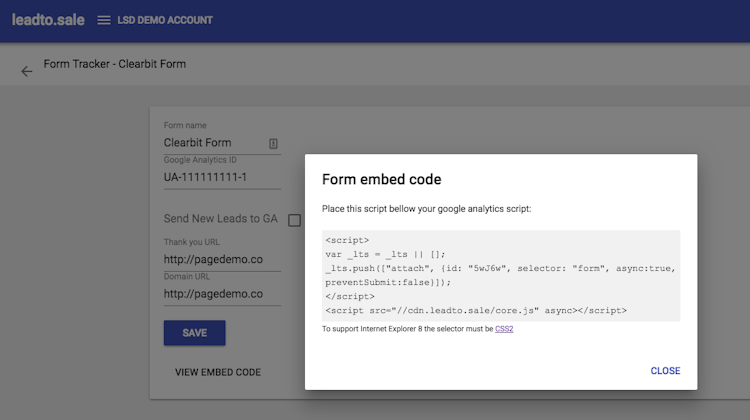Click the icon inside Form name field
The image size is (750, 420).
click(x=273, y=143)
